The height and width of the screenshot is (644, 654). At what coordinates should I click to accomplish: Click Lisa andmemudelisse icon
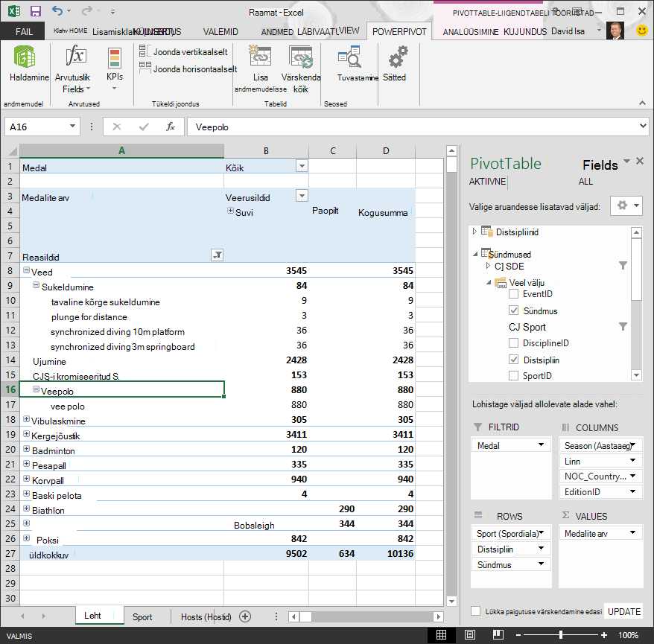pos(260,57)
